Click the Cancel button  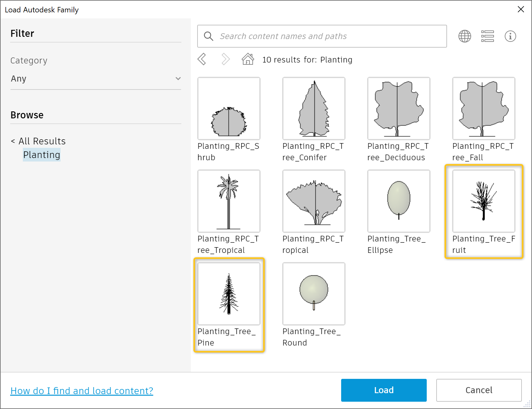tap(479, 390)
